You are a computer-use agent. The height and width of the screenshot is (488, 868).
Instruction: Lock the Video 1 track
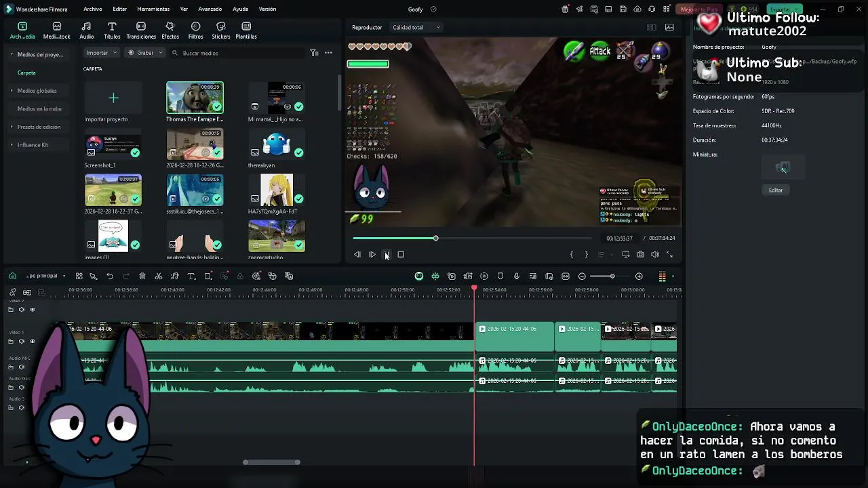(10, 342)
